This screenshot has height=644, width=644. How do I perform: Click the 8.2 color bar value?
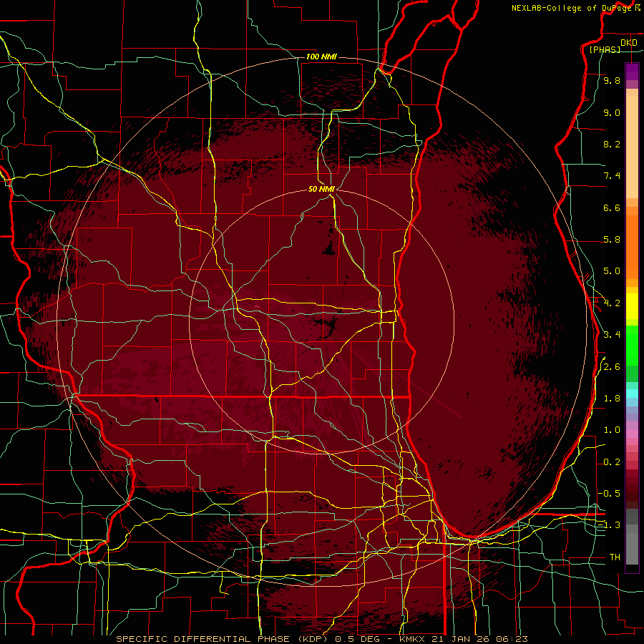point(612,144)
